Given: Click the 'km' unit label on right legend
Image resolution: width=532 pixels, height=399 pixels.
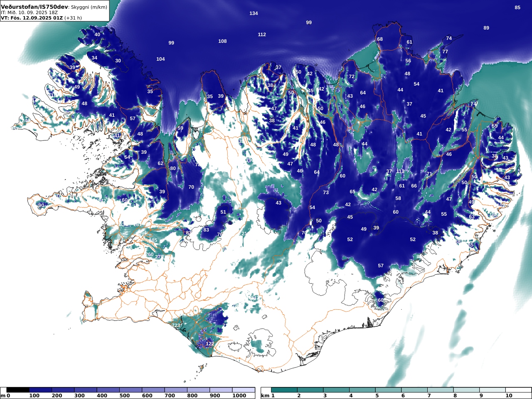Looking at the screenshot, I should pos(265,396).
